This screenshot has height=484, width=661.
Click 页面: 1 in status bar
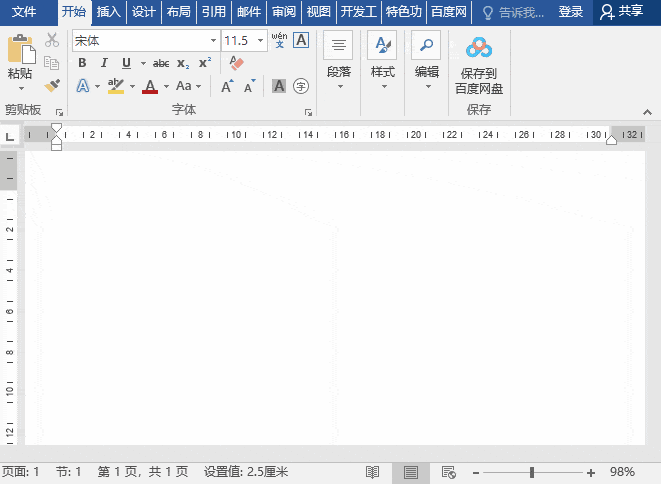(21, 471)
